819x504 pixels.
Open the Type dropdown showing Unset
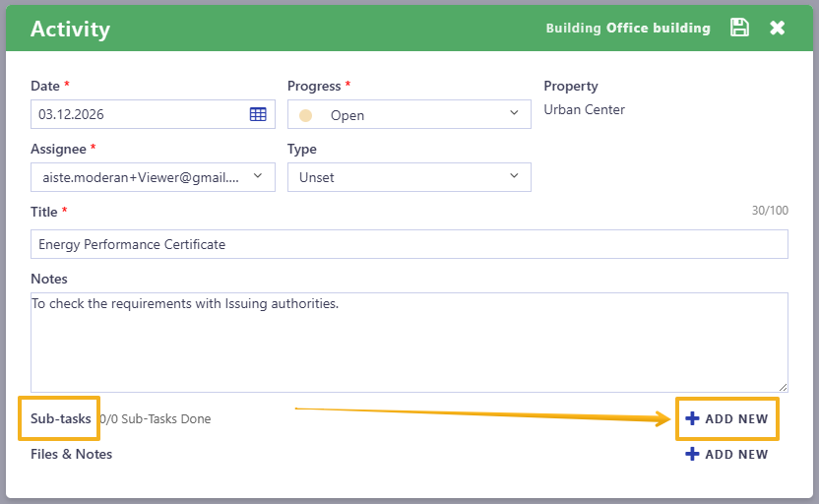[x=409, y=177]
